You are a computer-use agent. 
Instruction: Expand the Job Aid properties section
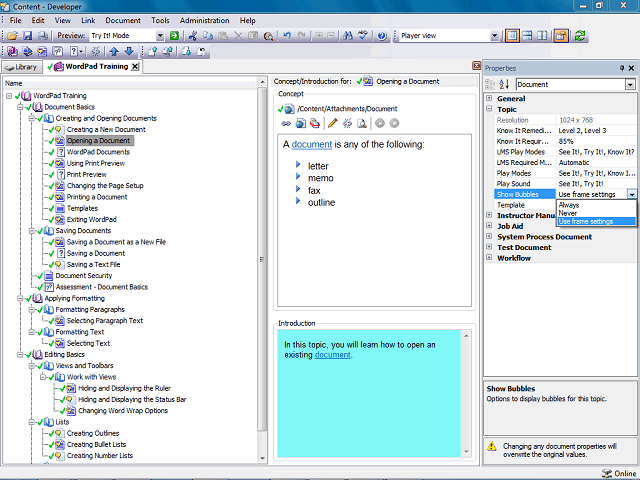(x=489, y=226)
